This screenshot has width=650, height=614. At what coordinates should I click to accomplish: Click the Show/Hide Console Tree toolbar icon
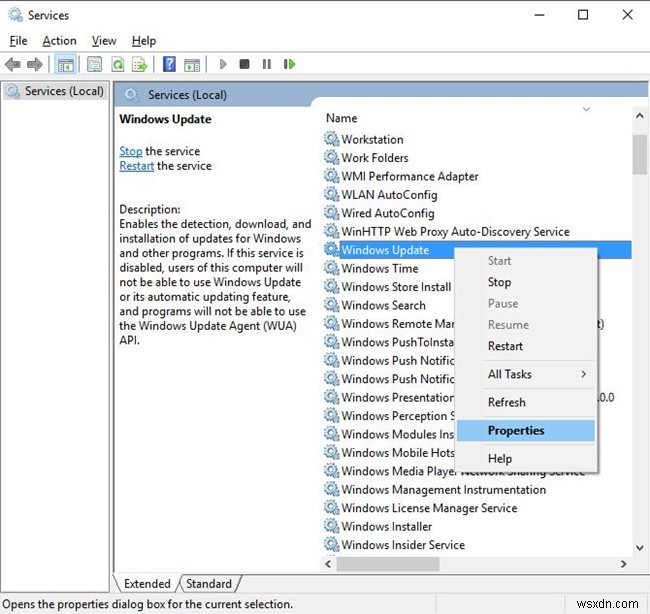[65, 65]
